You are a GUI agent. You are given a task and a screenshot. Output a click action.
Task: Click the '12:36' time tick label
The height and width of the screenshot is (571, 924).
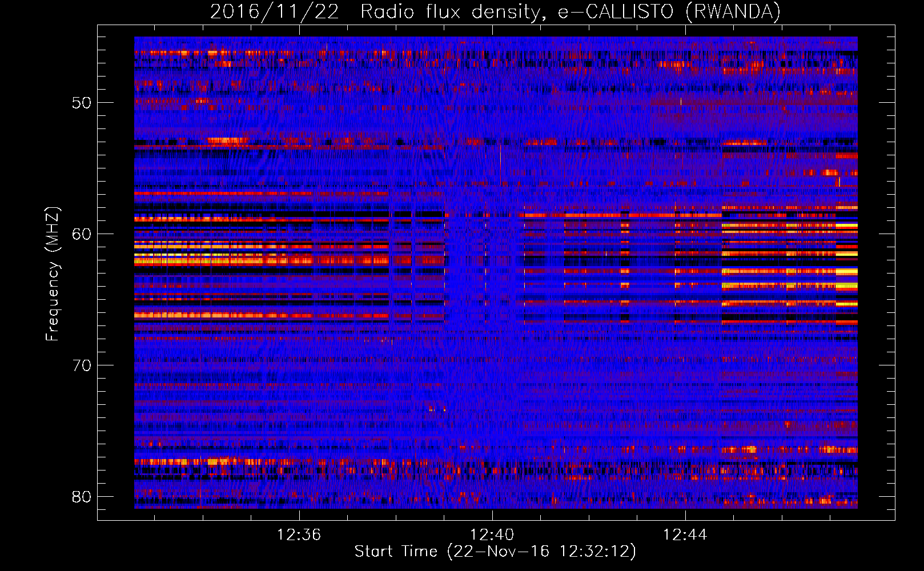tap(299, 535)
